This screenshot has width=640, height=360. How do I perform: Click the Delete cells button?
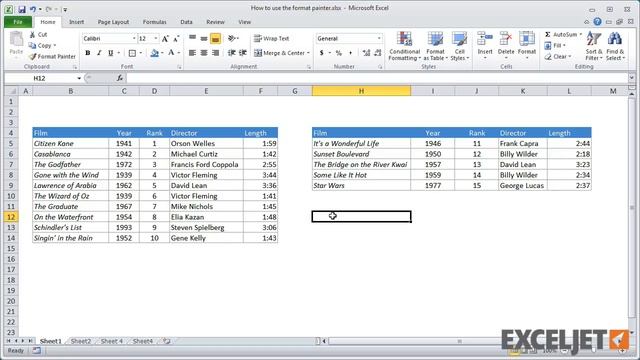click(506, 46)
